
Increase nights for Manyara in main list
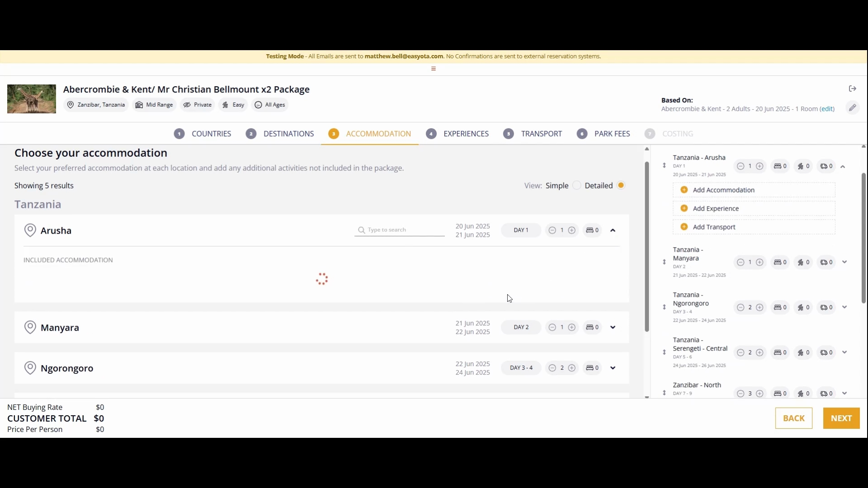coord(572,328)
